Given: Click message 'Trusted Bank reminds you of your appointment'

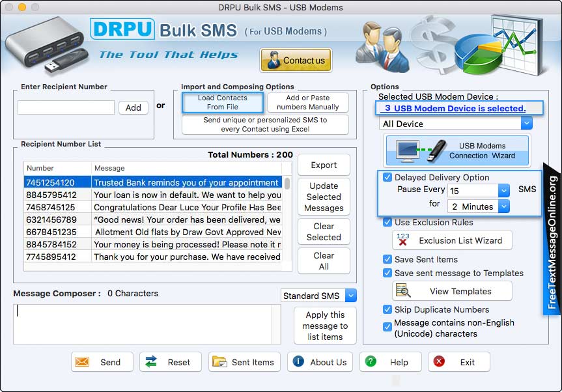Looking at the screenshot, I should [186, 182].
